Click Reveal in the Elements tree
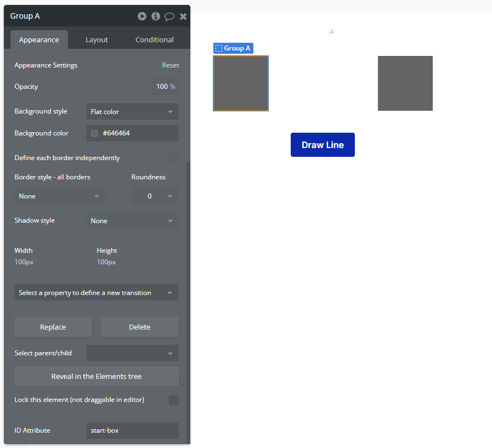Screen dimensions: 492x448 (x=97, y=377)
